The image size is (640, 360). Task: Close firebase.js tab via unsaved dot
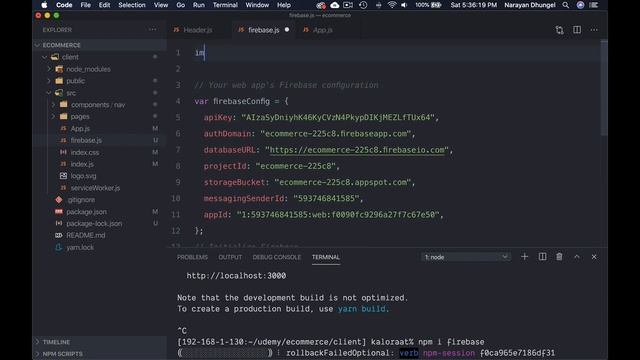(287, 29)
